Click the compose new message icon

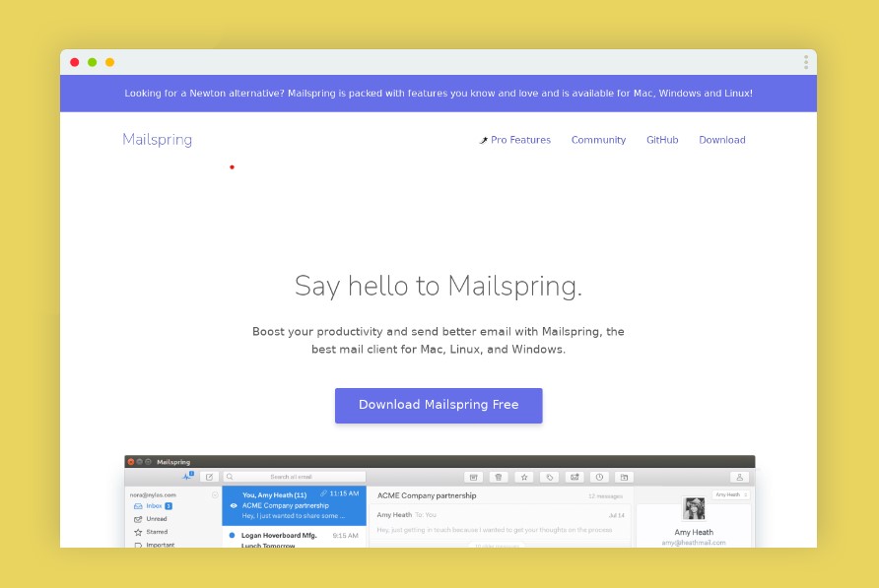point(209,477)
